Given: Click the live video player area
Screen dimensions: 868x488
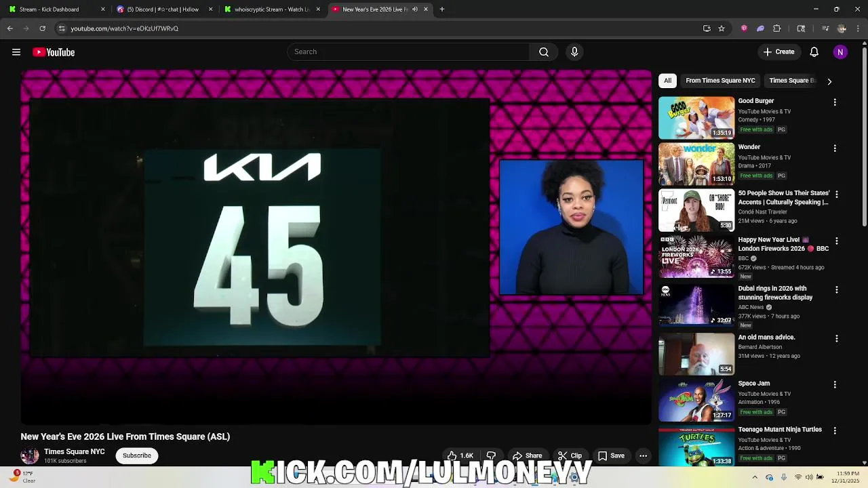Looking at the screenshot, I should tap(336, 247).
